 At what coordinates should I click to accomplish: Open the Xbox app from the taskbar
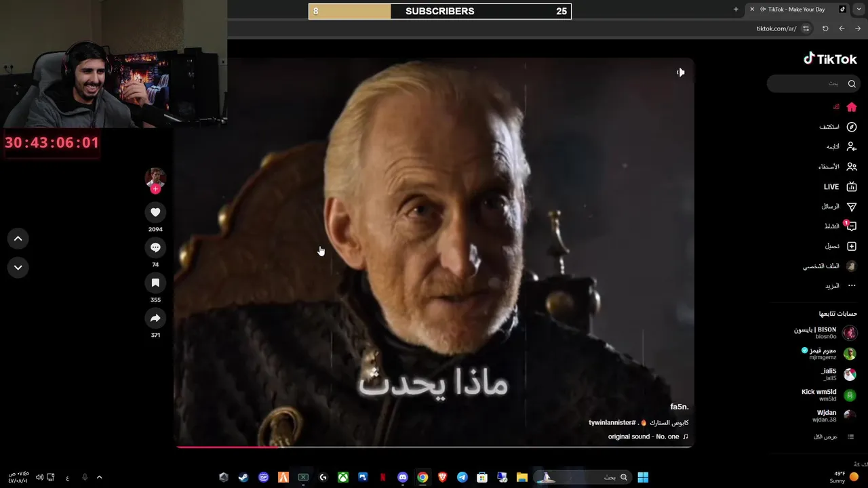tap(343, 477)
